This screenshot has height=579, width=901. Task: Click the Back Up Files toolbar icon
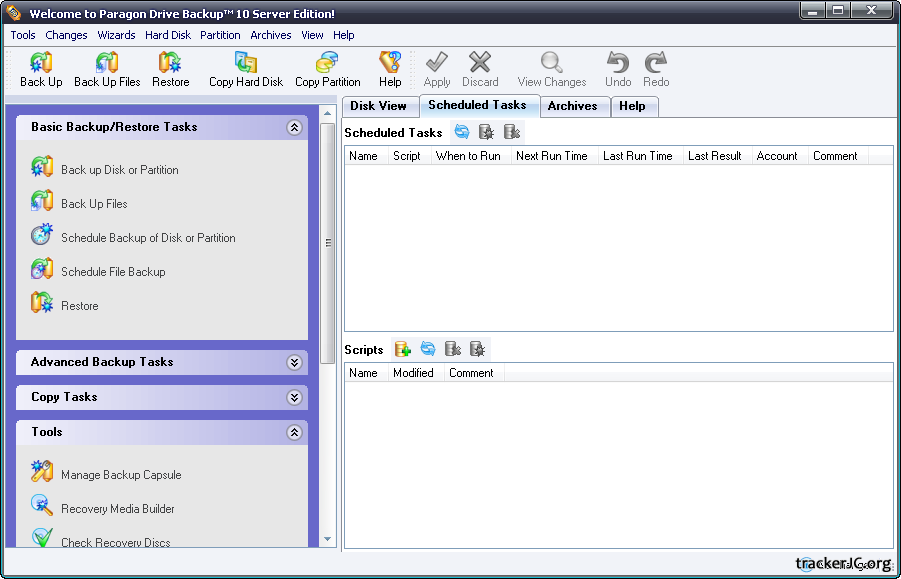point(107,70)
